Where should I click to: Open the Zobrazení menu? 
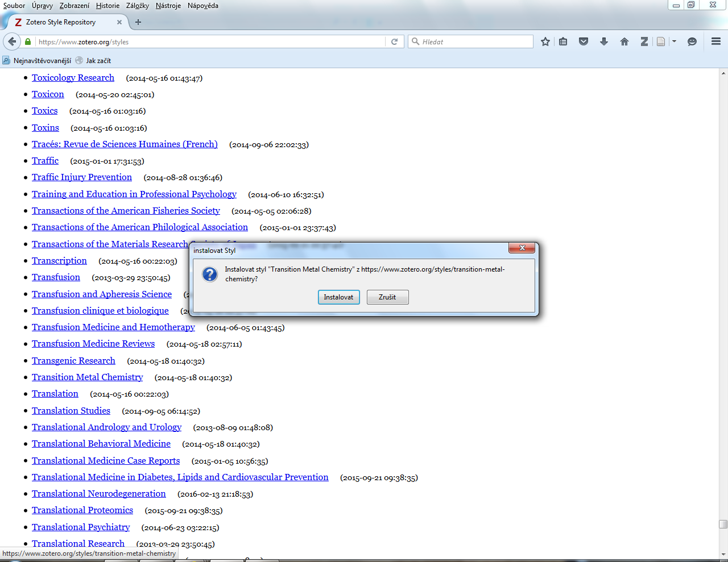click(75, 6)
